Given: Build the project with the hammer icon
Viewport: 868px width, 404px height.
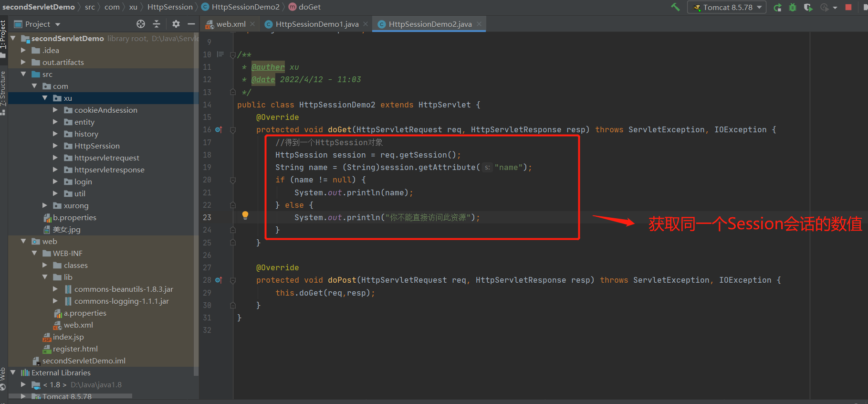Looking at the screenshot, I should 675,7.
